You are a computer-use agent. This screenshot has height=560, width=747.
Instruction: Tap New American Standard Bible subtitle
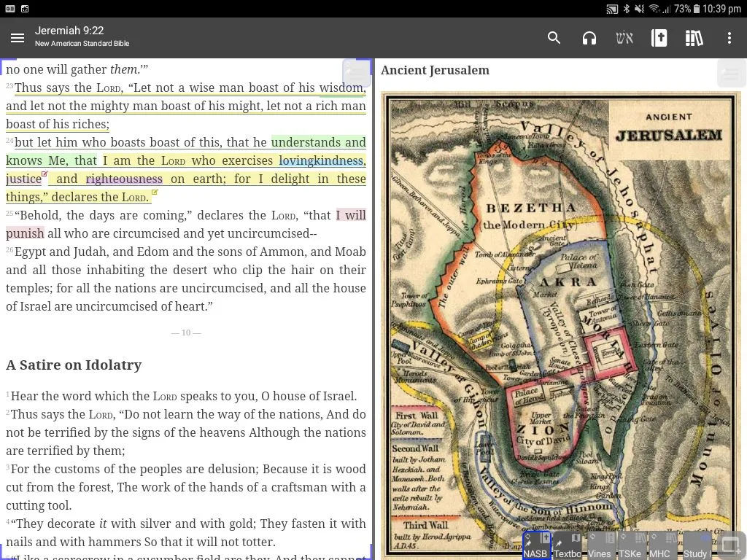click(x=82, y=43)
